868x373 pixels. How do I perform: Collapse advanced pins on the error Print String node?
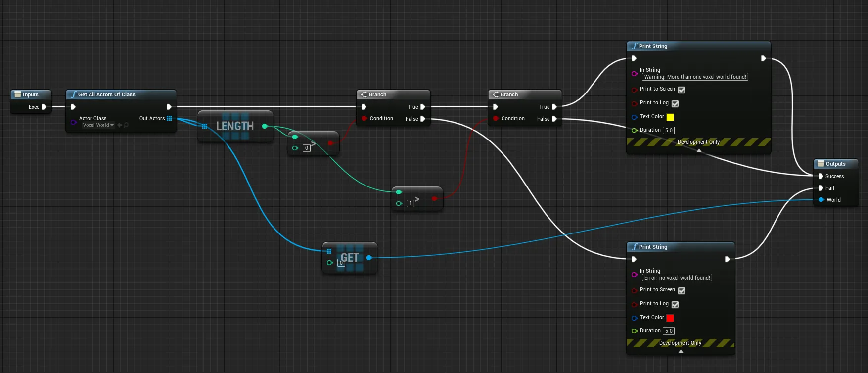coord(681,351)
